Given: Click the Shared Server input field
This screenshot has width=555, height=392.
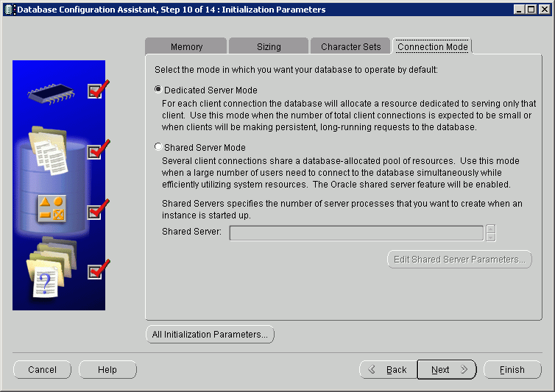Looking at the screenshot, I should click(356, 233).
